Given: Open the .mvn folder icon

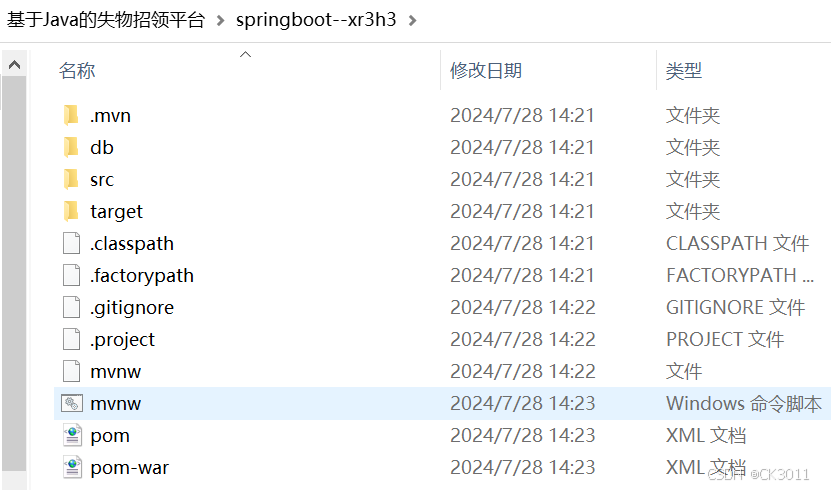Looking at the screenshot, I should [x=70, y=115].
